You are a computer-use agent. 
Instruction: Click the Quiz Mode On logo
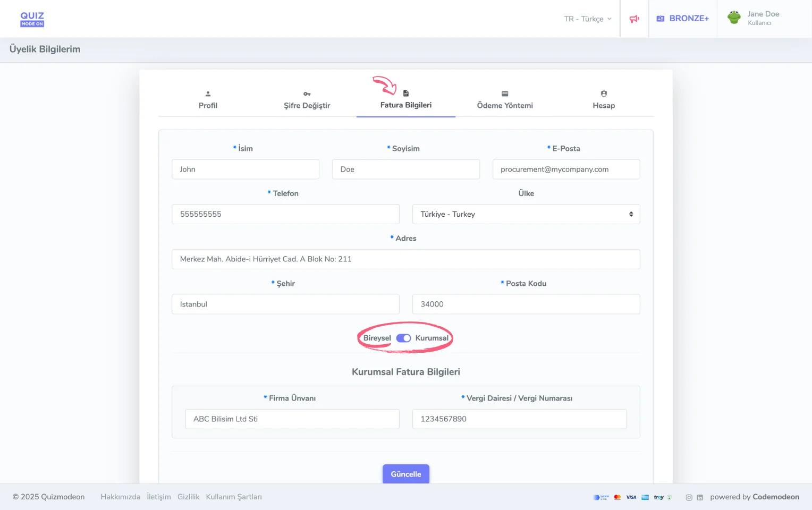32,19
